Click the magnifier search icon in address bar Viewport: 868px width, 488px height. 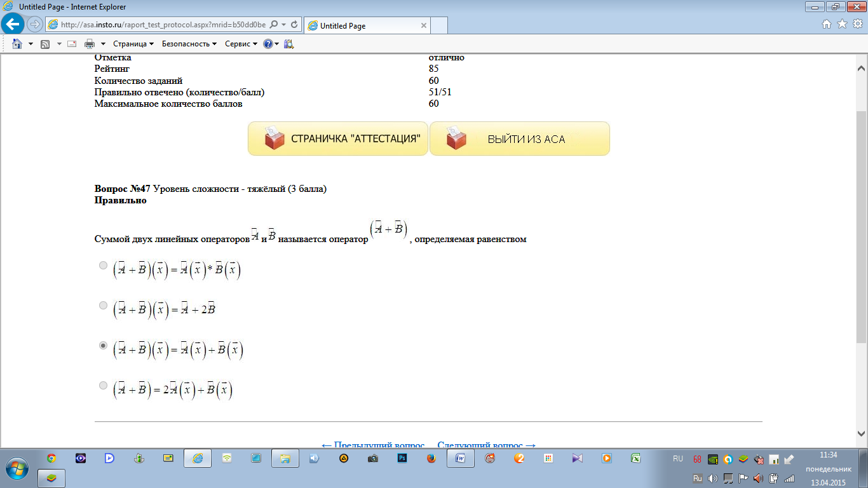(x=274, y=25)
